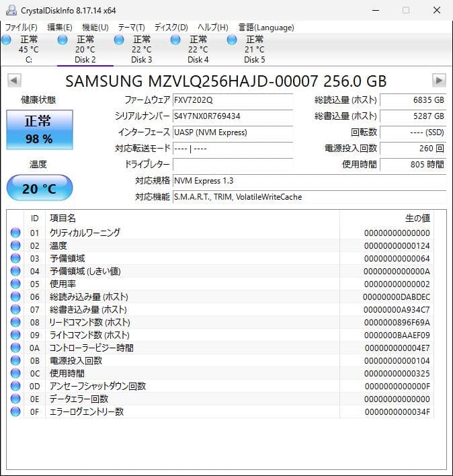Click status icon for ライトコマンド数 (ホスト) row
The image size is (453, 476).
pyautogui.click(x=15, y=335)
